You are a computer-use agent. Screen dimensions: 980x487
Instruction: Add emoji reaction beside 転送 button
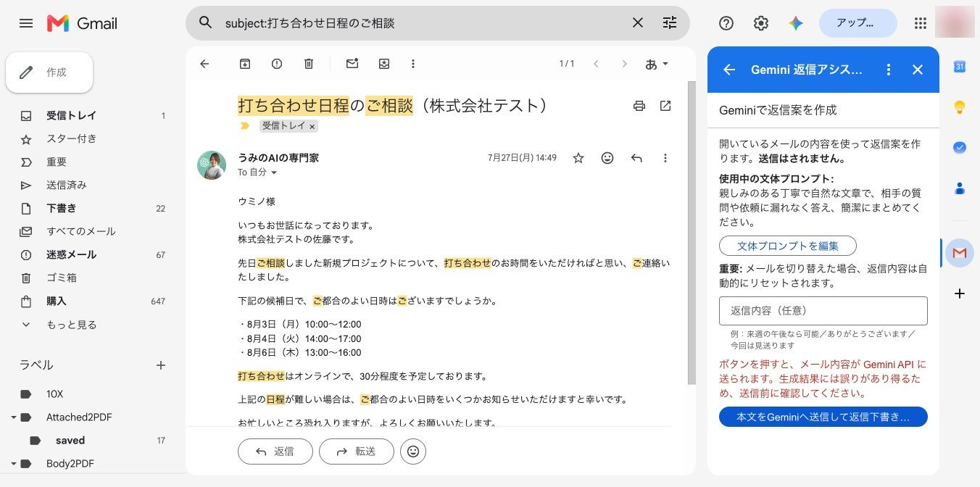tap(413, 451)
